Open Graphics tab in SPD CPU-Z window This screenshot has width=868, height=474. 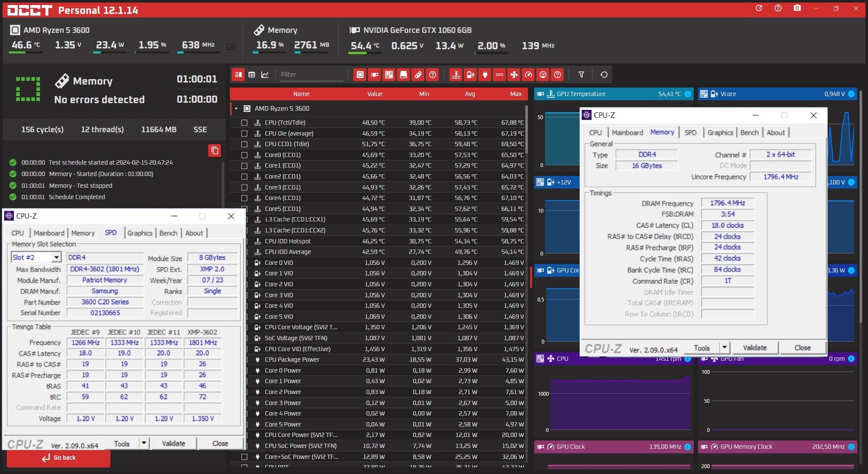(x=140, y=233)
